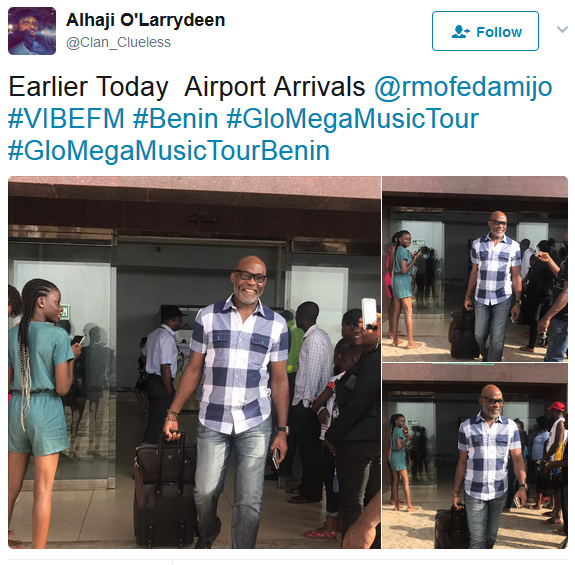Image resolution: width=575 pixels, height=565 pixels.
Task: Open the #Benin hashtag
Action: point(175,119)
